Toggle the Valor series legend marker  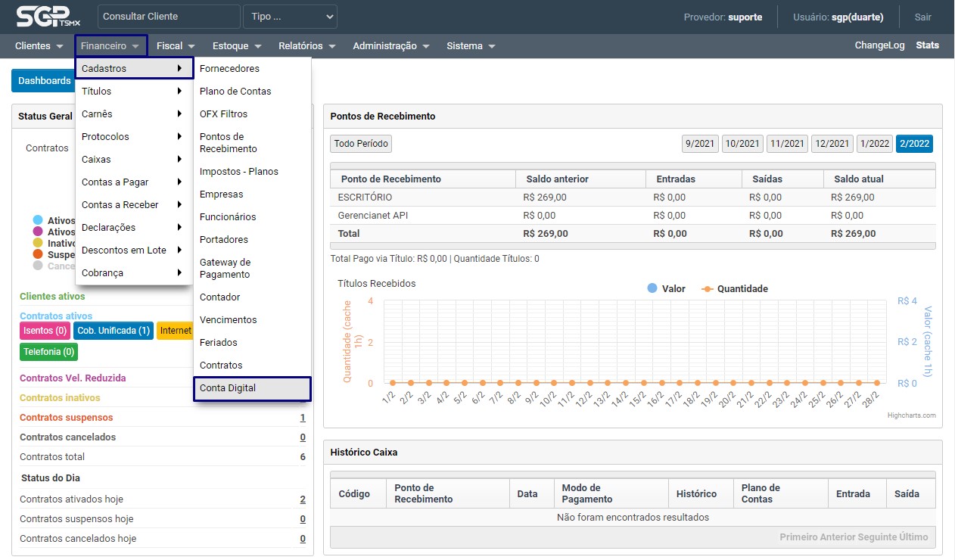652,288
